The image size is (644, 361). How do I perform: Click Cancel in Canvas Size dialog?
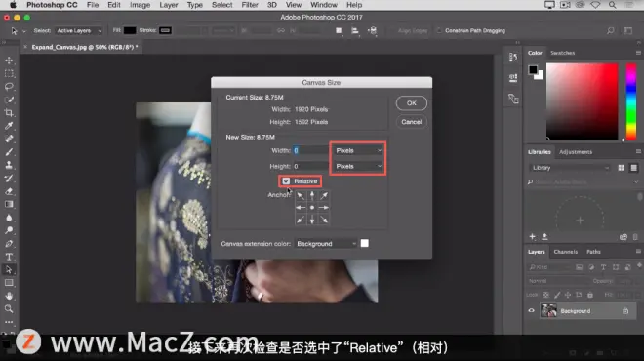pyautogui.click(x=411, y=122)
